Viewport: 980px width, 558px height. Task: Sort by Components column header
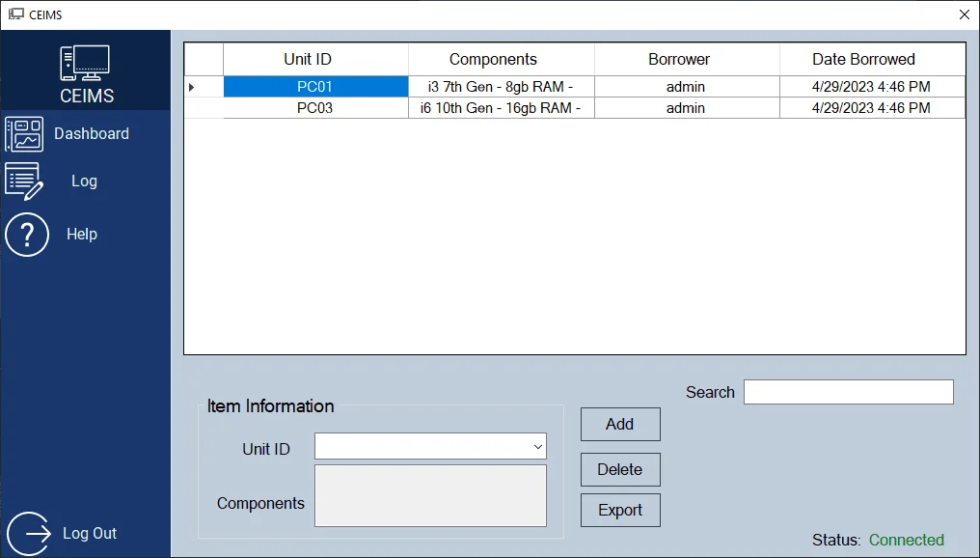502,60
